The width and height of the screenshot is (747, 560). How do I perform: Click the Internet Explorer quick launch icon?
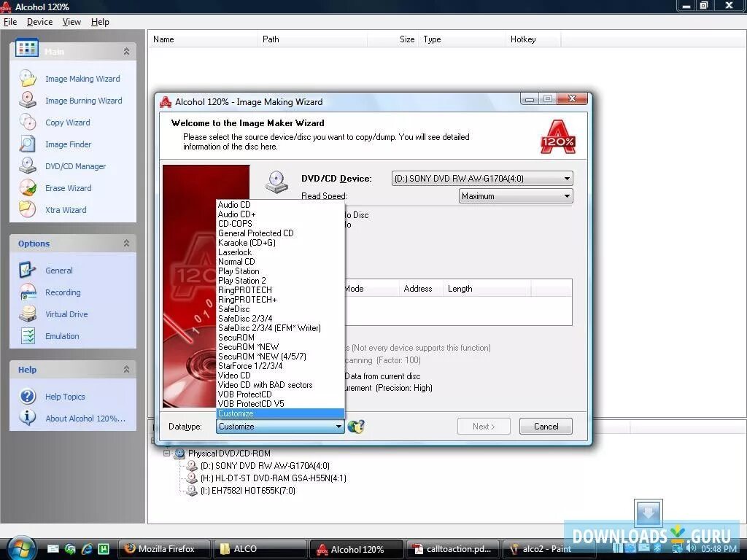click(88, 549)
